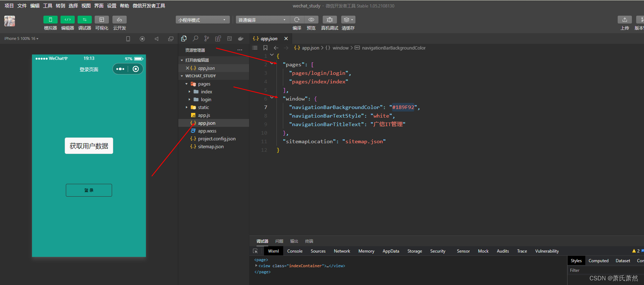Open the layout editor icon in sidebar
This screenshot has width=644, height=285.
click(x=229, y=38)
